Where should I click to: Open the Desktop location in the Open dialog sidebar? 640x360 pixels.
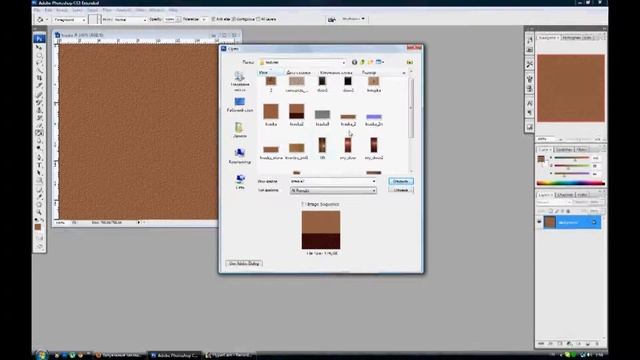240,104
